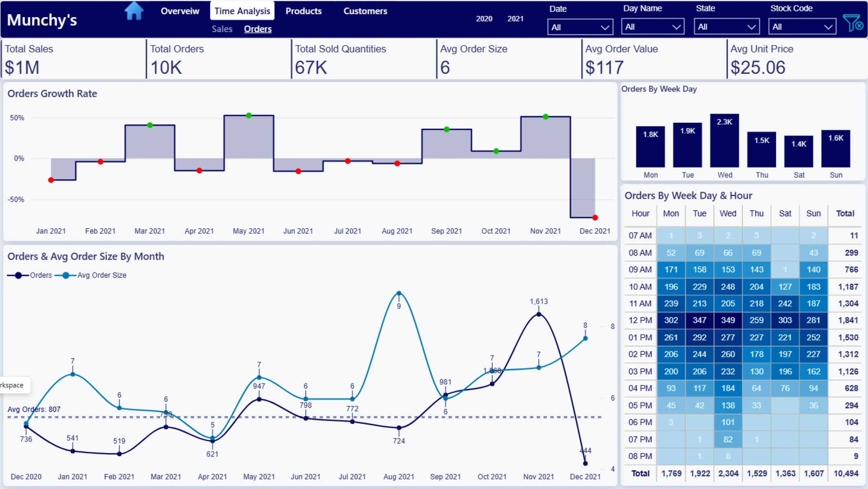This screenshot has height=489, width=868.
Task: Click the Aug 2021 avg order size point
Action: [399, 293]
